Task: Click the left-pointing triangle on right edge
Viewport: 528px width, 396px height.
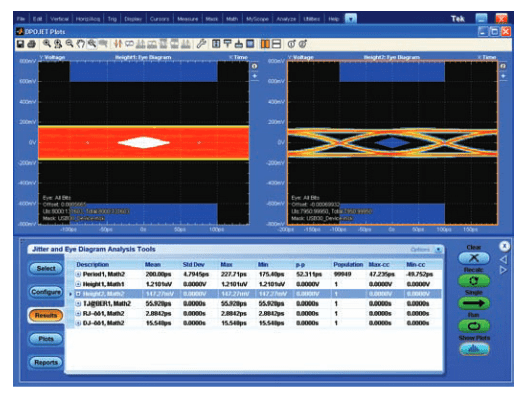Action: 504,259
